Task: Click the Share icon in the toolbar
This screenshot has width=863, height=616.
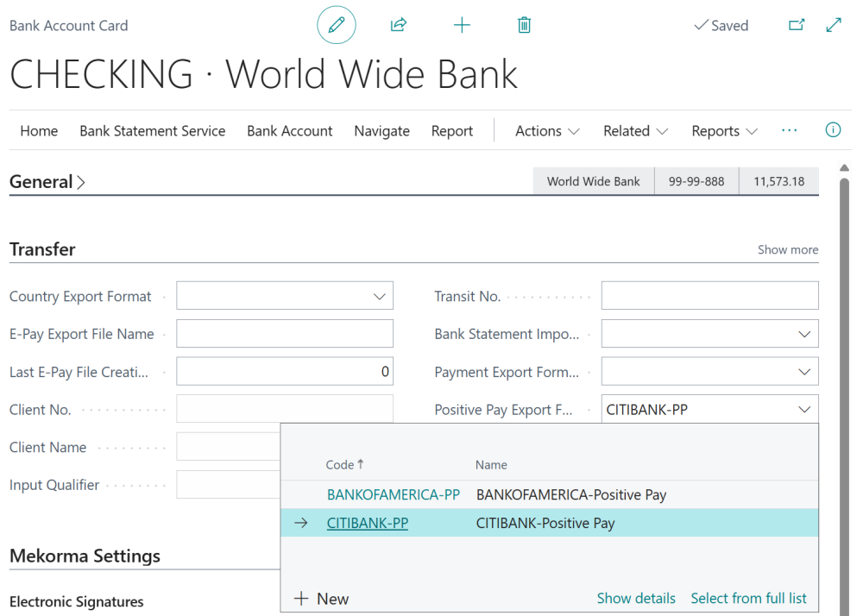Action: point(398,25)
